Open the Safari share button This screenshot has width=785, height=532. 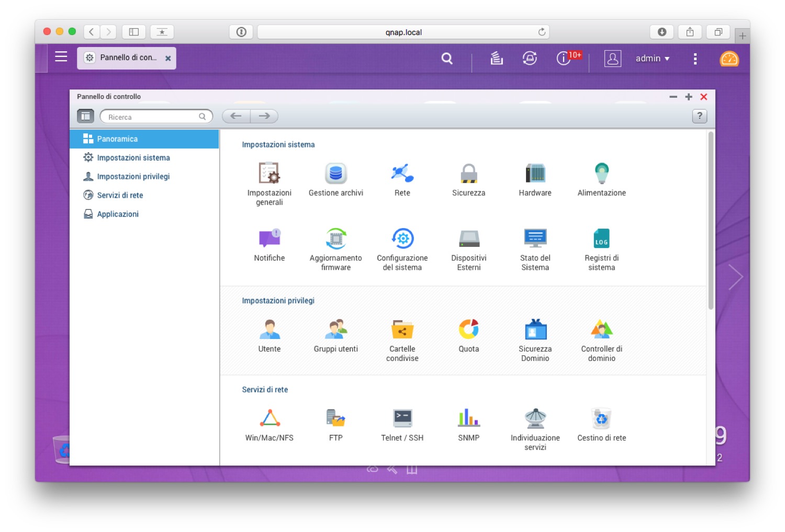click(690, 32)
